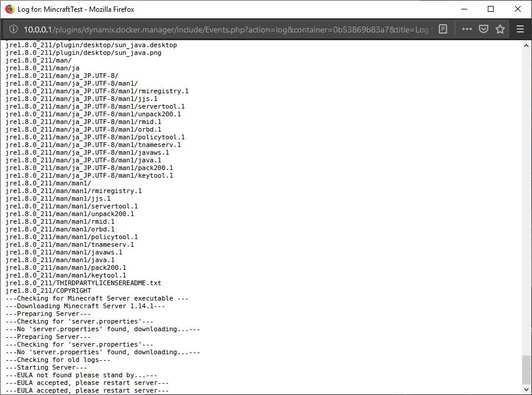Click 'jre1.8.0_211/man/ja_JP.UTF-8/man1/java.1' line
This screenshot has height=395, width=532.
84,161
